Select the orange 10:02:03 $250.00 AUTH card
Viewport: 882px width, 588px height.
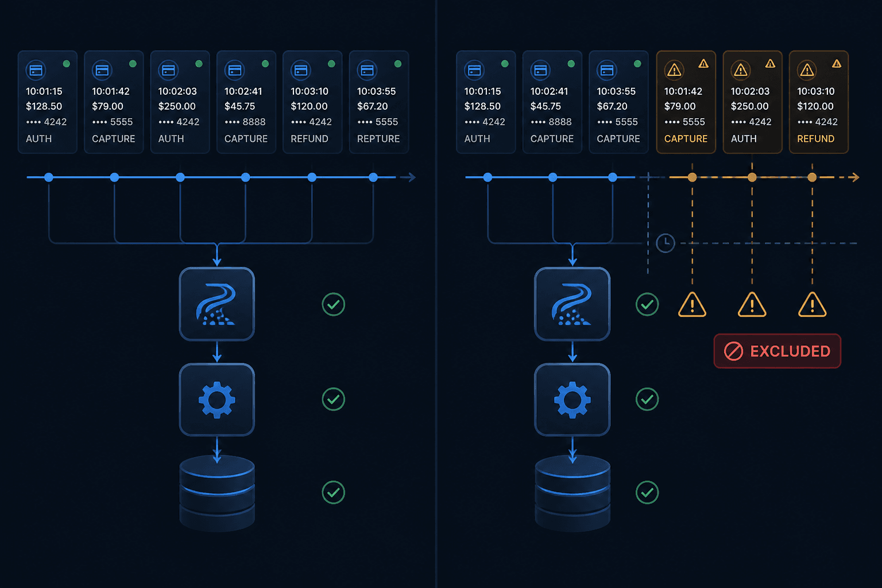pos(752,102)
